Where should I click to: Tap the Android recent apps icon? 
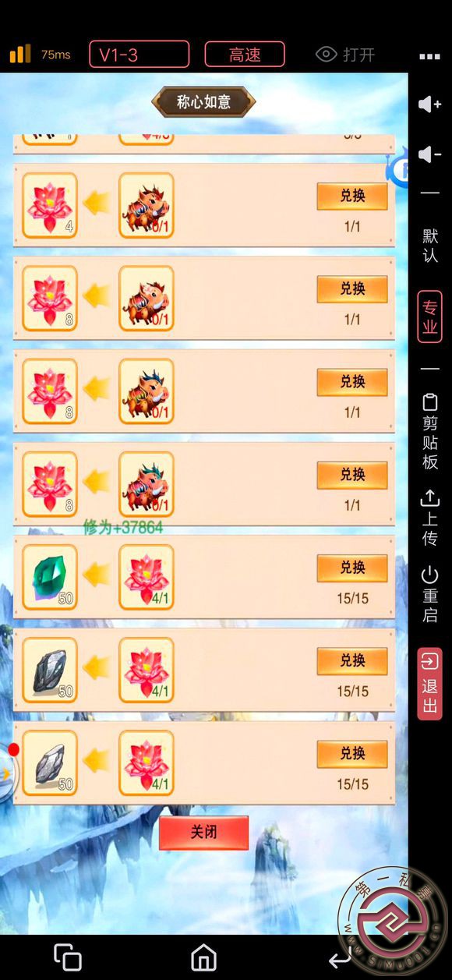tap(68, 957)
